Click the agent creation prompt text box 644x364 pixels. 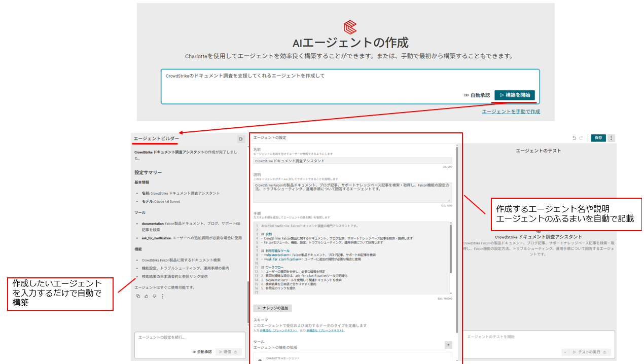pos(350,87)
